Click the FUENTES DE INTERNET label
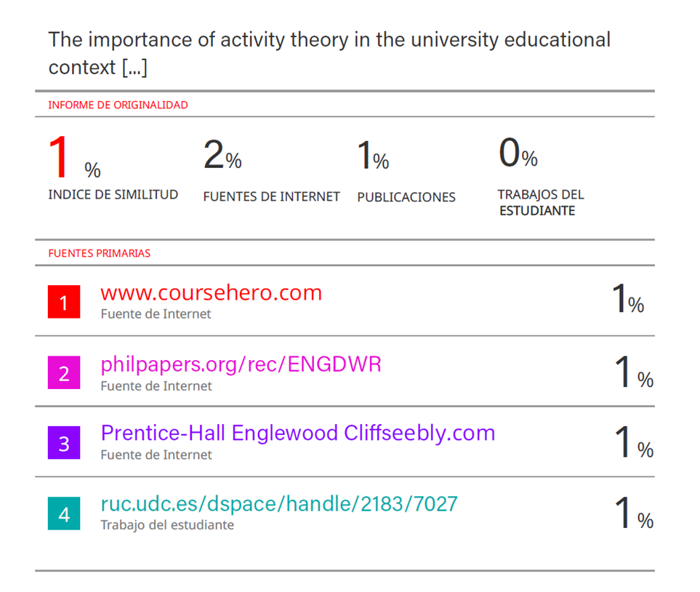 pyautogui.click(x=271, y=196)
